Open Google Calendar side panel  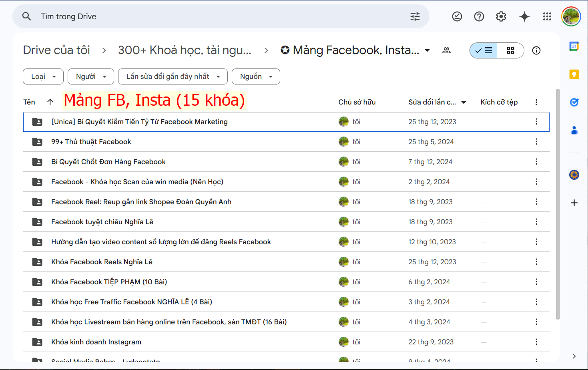(574, 46)
